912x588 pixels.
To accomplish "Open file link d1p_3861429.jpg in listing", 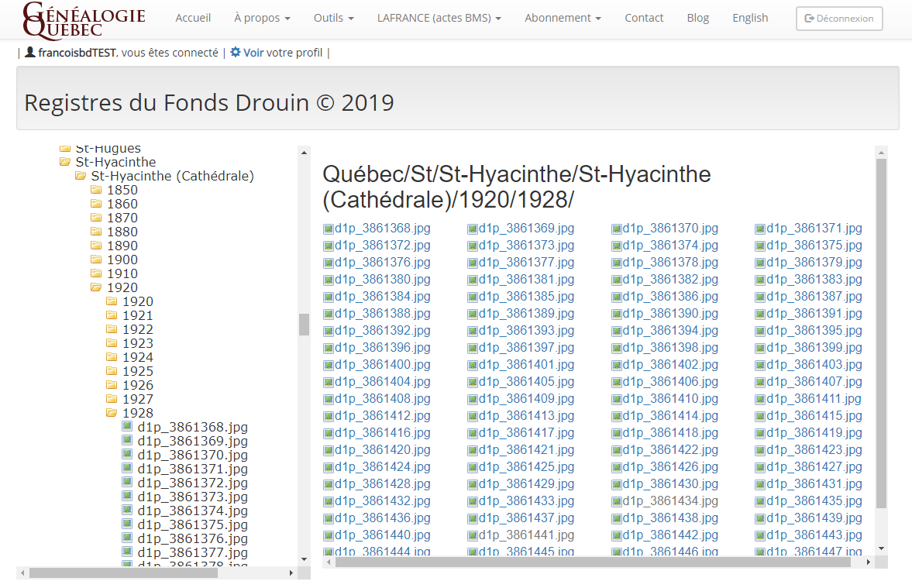I will coord(526,484).
